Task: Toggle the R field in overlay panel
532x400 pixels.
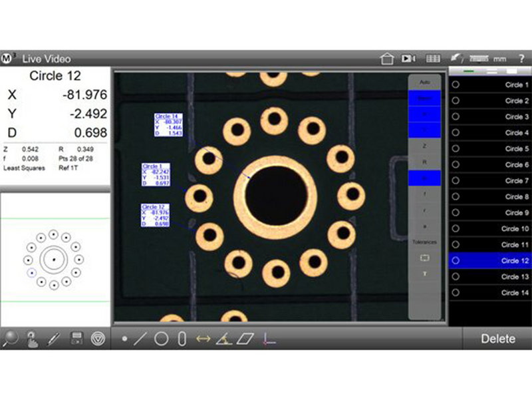Action: tap(425, 162)
